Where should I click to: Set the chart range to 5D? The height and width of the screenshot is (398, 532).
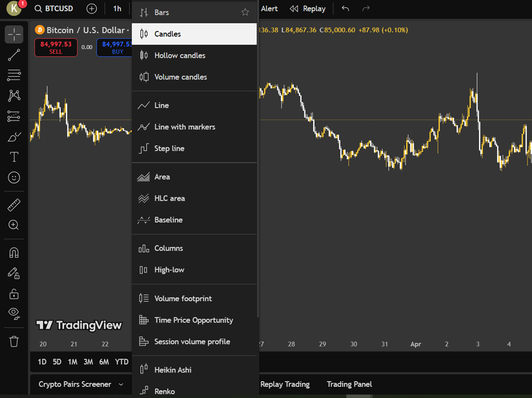click(57, 361)
